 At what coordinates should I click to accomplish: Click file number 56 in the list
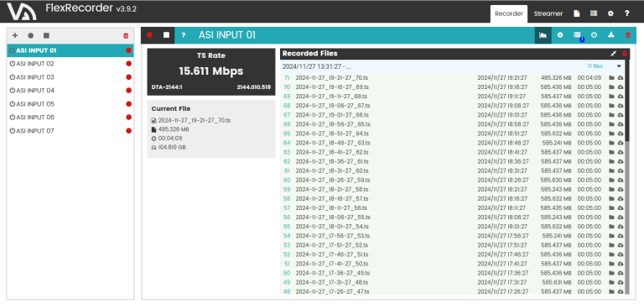(287, 218)
